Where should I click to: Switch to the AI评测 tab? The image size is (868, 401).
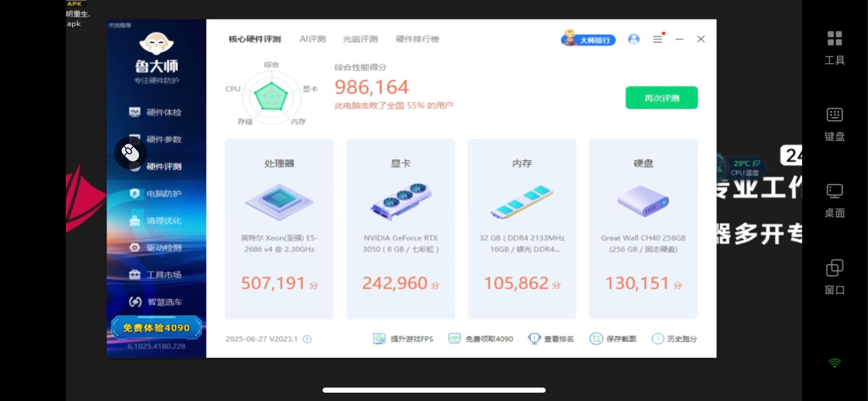tap(312, 39)
